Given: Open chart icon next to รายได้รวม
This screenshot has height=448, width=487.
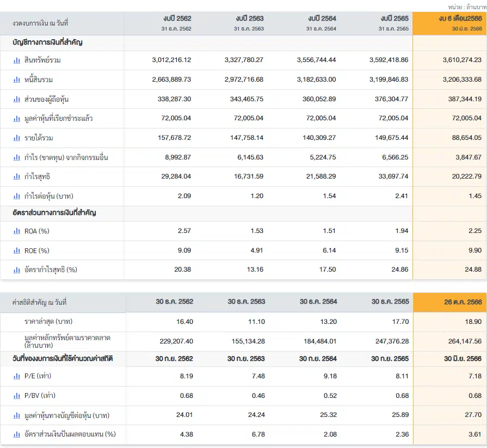Looking at the screenshot, I should tap(17, 138).
